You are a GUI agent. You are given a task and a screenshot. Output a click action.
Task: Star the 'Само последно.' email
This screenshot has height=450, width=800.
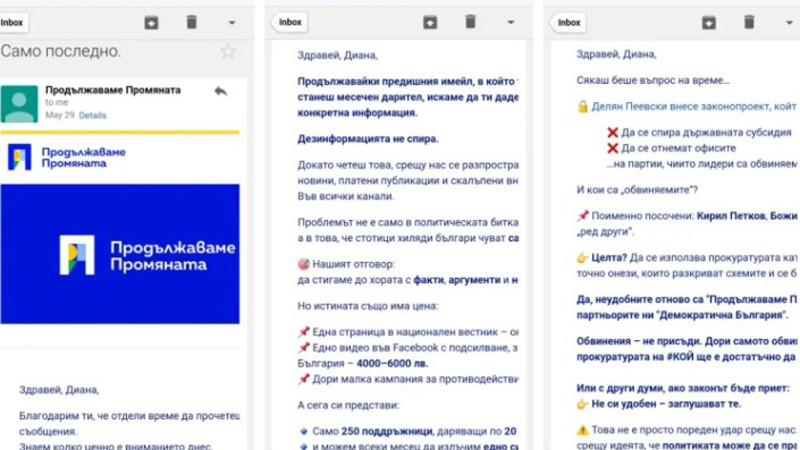(x=228, y=51)
